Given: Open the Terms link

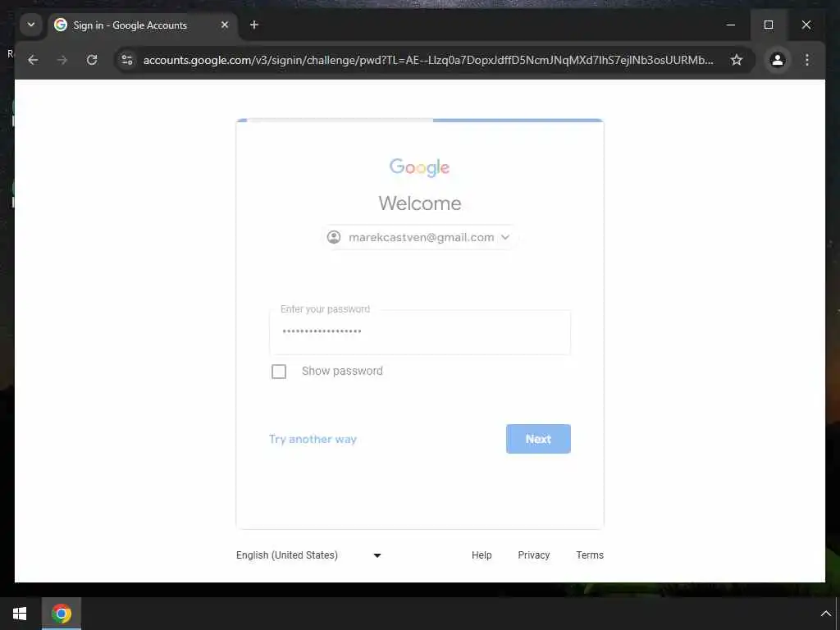Looking at the screenshot, I should (x=590, y=555).
